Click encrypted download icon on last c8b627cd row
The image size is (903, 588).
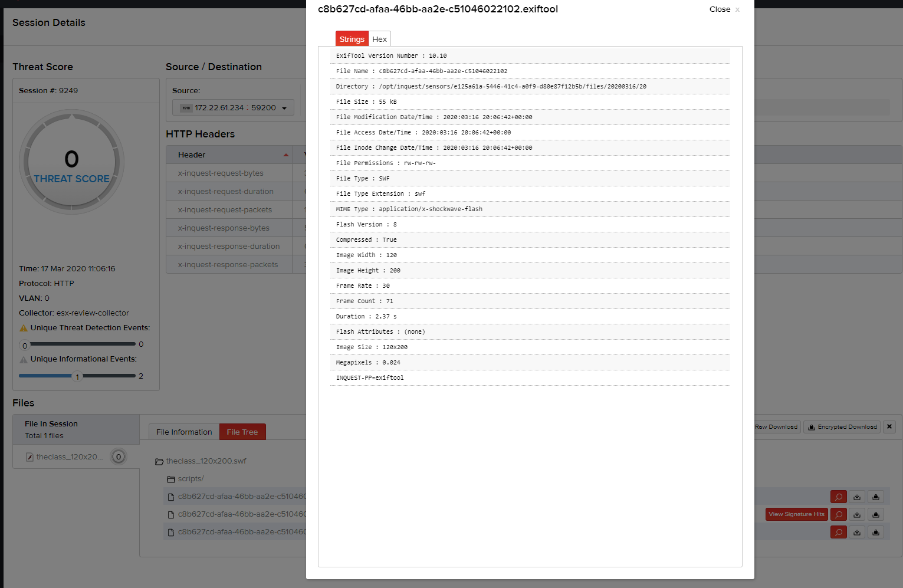876,532
